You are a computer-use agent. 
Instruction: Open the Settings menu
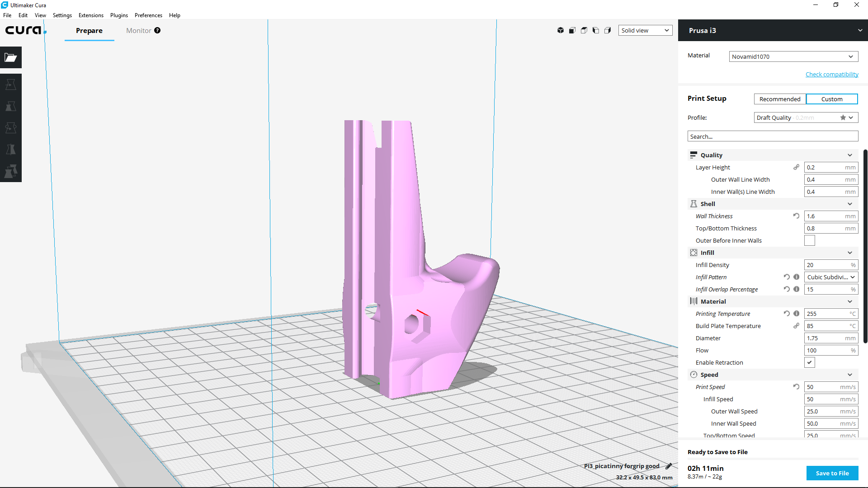pos(62,15)
